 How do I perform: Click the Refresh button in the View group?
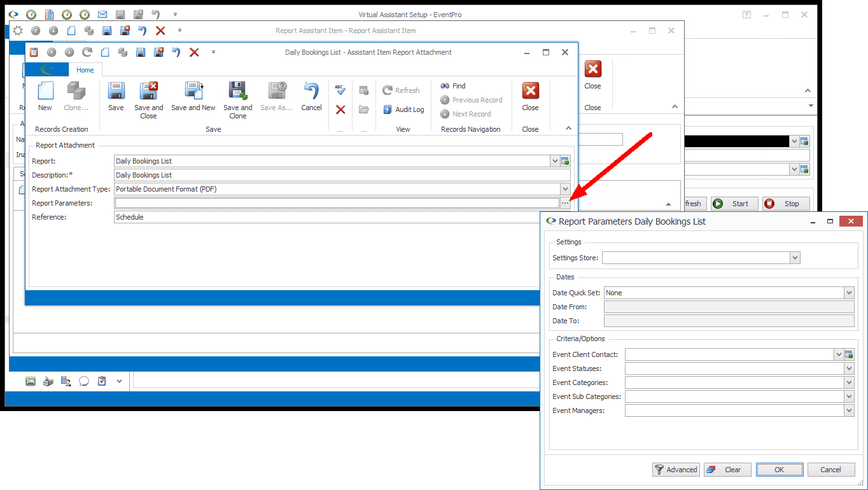(401, 90)
